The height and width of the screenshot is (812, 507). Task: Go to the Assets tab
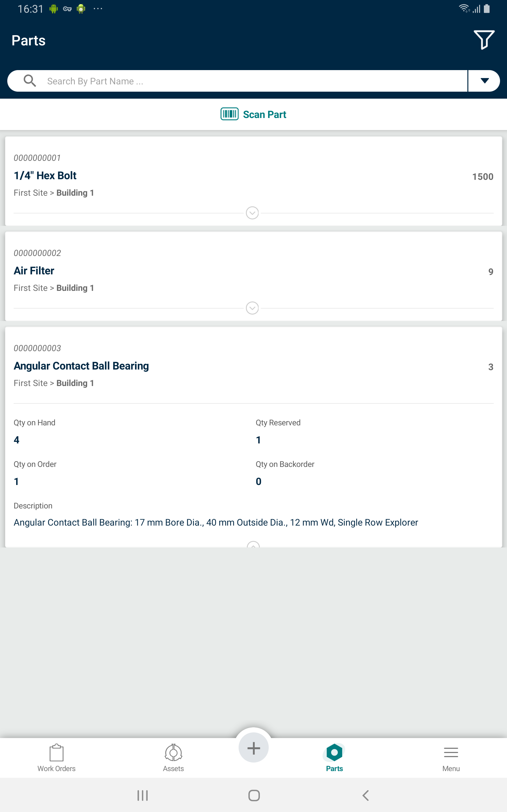point(173,758)
